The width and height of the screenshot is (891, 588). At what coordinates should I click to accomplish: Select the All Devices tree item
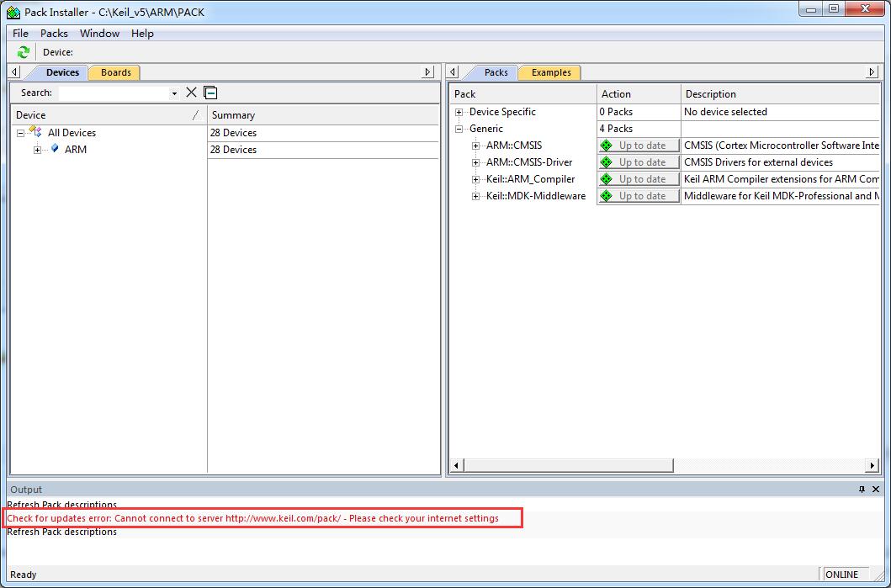point(72,133)
